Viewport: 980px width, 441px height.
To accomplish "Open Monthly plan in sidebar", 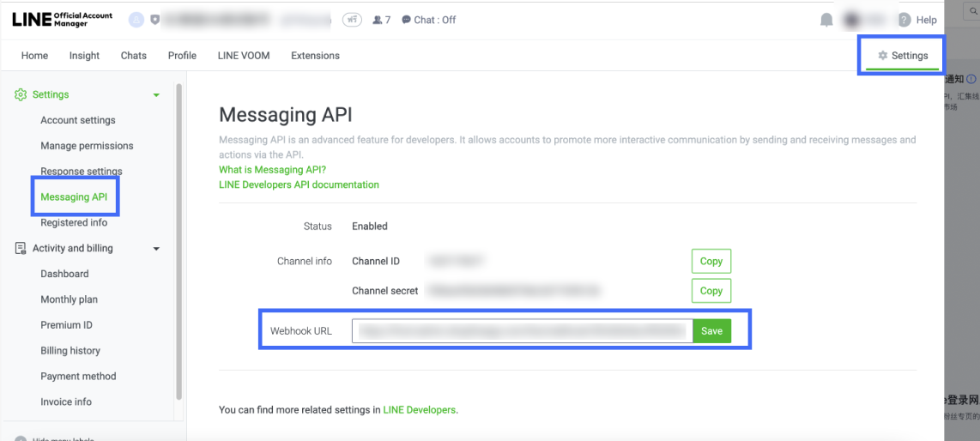I will [x=69, y=299].
